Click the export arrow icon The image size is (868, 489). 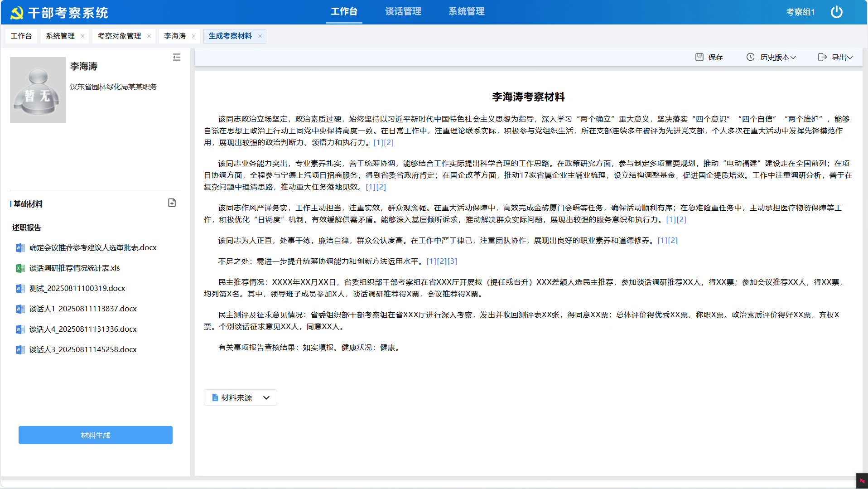click(x=822, y=57)
